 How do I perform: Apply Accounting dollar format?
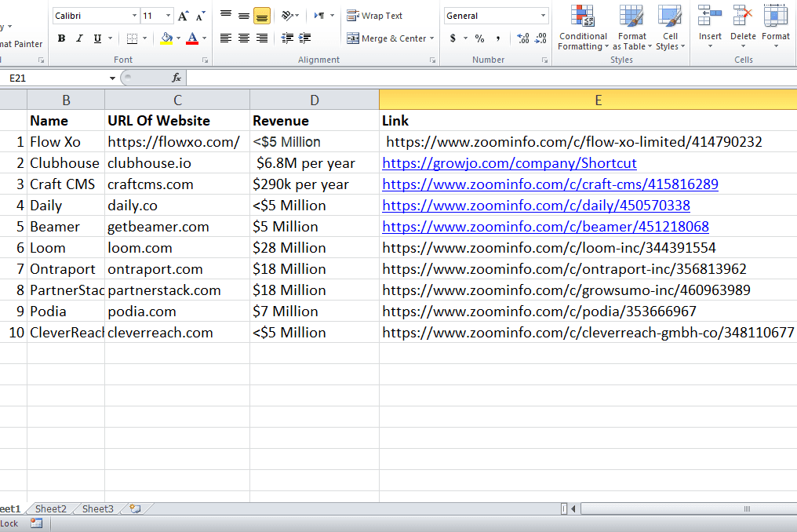(453, 38)
